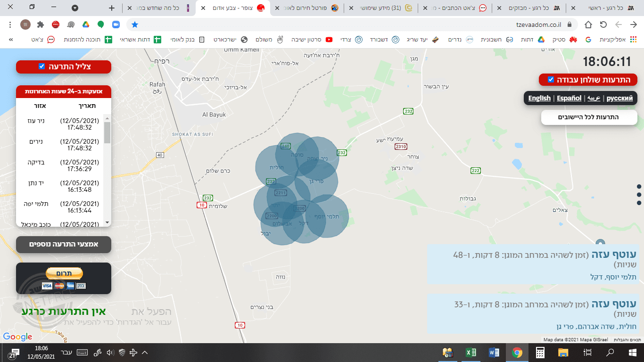Screen dimensions: 644x362
Task: Switch site language to English
Action: pos(539,98)
